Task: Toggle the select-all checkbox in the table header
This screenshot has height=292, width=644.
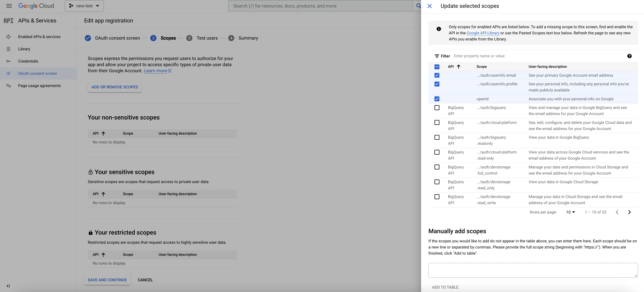Action: click(x=437, y=67)
